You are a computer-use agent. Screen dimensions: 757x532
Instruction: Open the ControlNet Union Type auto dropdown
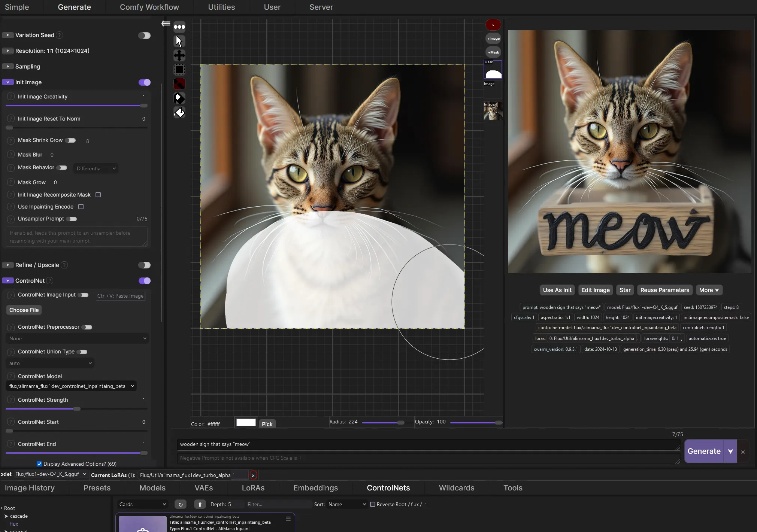coord(50,363)
